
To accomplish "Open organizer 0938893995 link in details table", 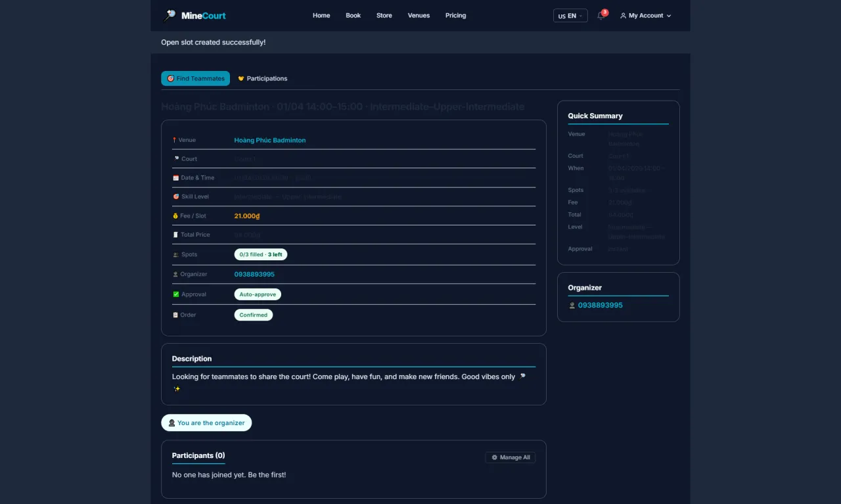I will pyautogui.click(x=254, y=274).
